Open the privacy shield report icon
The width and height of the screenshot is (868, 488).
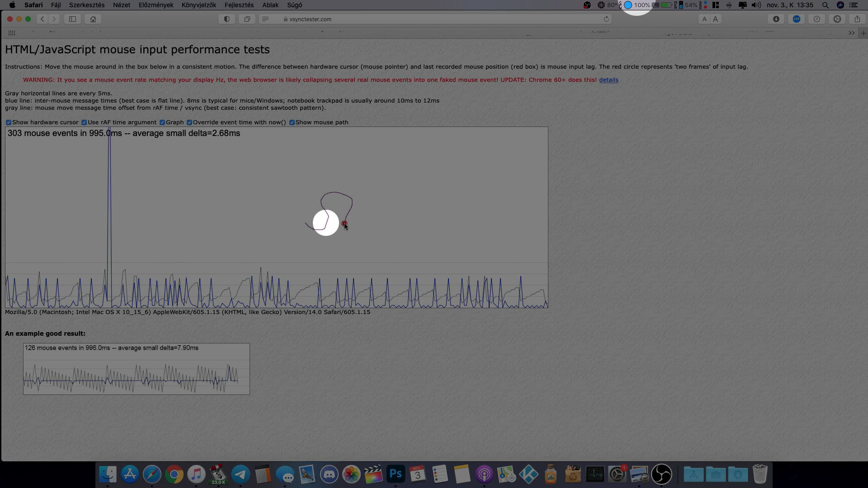pos(227,19)
